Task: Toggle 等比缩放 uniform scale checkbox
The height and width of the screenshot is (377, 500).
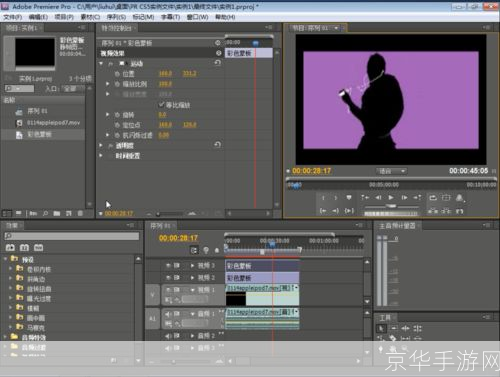Action: 161,105
